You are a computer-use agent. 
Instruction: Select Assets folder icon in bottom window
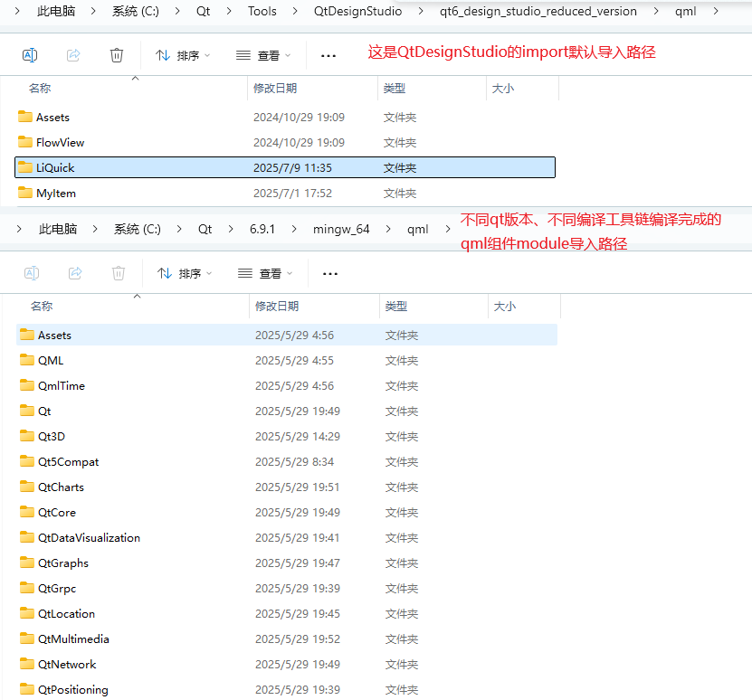point(27,335)
